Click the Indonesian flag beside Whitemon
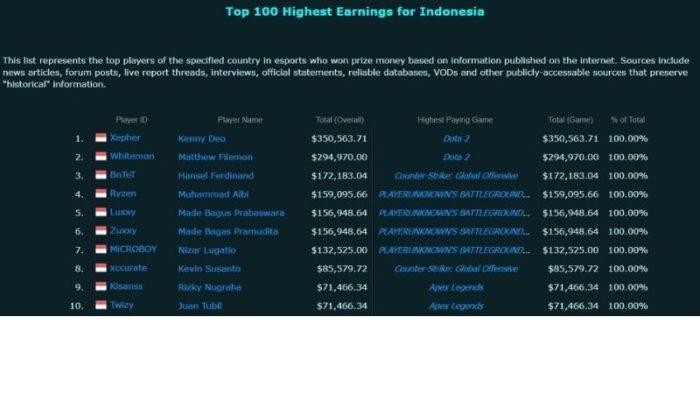Screen dimensions: 700x394 click(x=101, y=157)
